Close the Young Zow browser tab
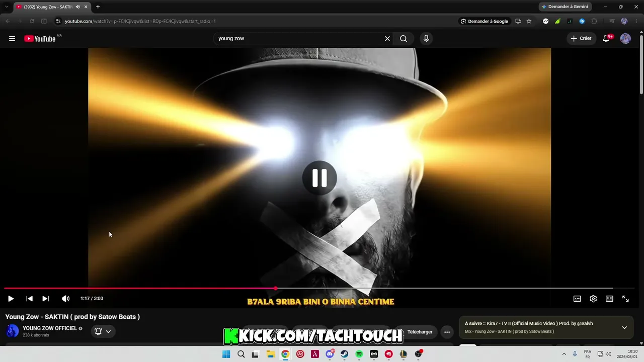The height and width of the screenshot is (362, 644). pyautogui.click(x=86, y=7)
